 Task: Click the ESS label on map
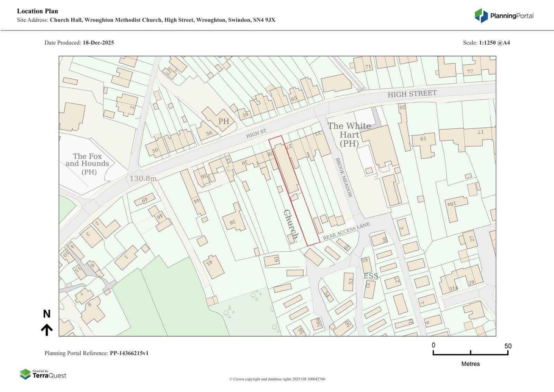370,276
